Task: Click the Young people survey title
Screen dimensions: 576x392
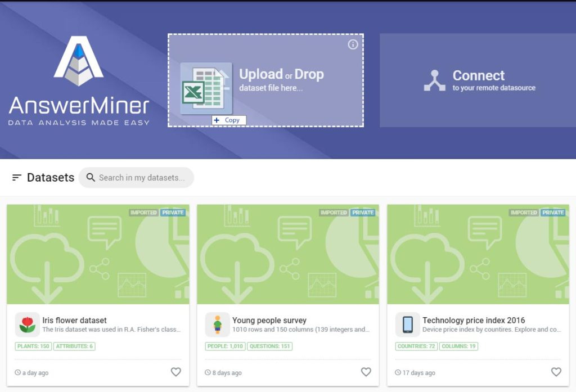Action: (269, 321)
